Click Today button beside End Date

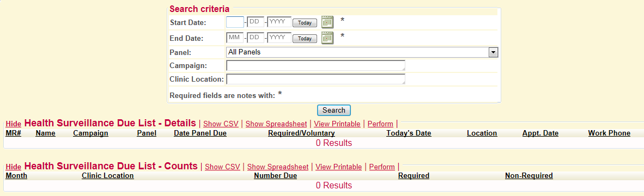pyautogui.click(x=305, y=39)
